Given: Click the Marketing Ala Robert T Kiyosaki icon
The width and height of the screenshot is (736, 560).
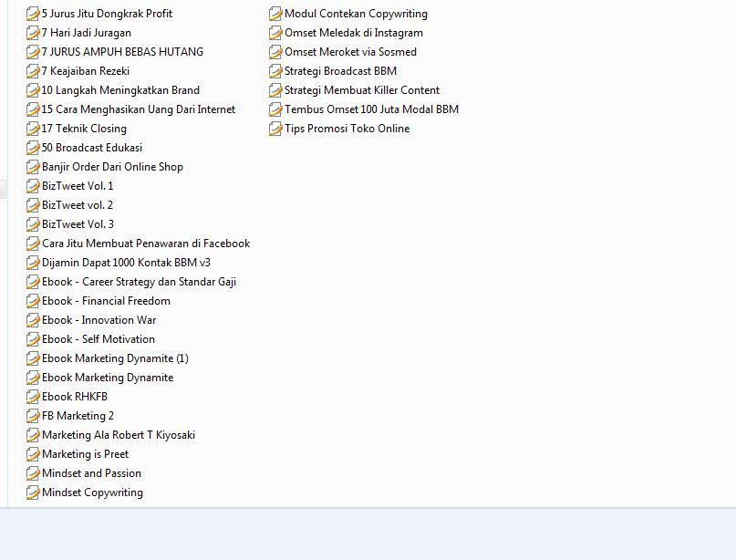Looking at the screenshot, I should click(x=33, y=435).
